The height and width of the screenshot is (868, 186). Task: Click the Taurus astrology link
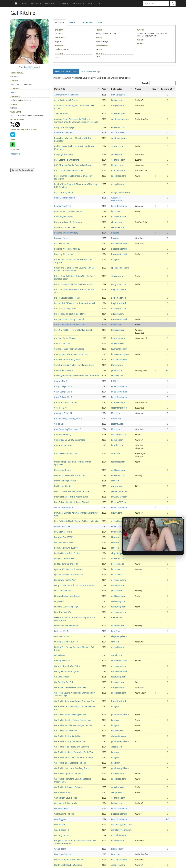tap(13, 92)
